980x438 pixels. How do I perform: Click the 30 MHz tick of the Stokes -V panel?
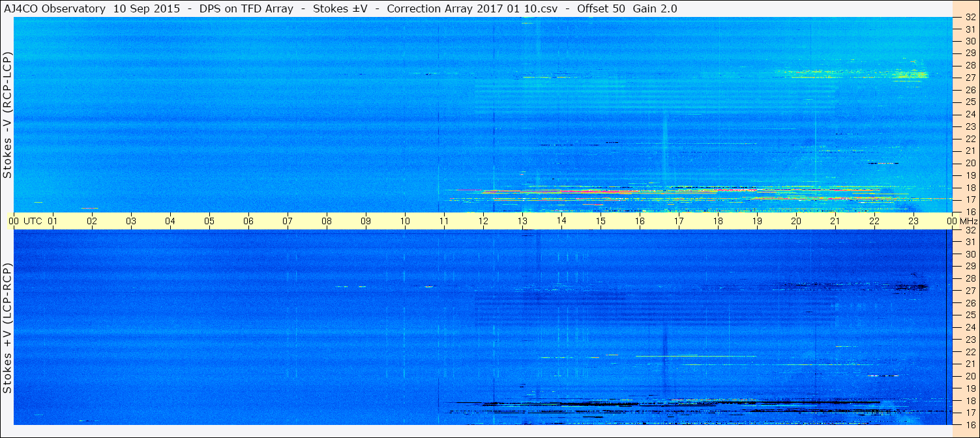pyautogui.click(x=970, y=40)
